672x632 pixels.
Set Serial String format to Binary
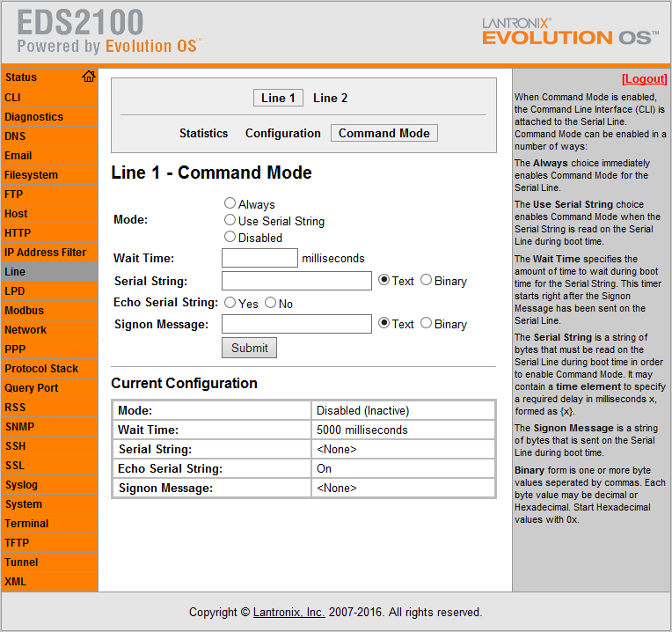pyautogui.click(x=426, y=280)
